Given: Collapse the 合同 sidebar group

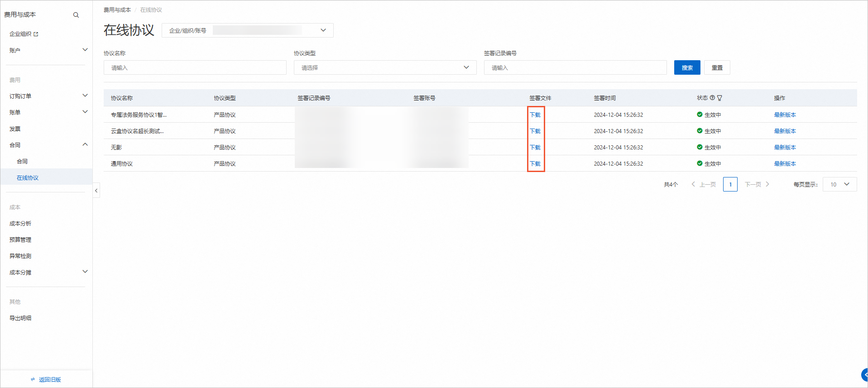Looking at the screenshot, I should tap(85, 144).
